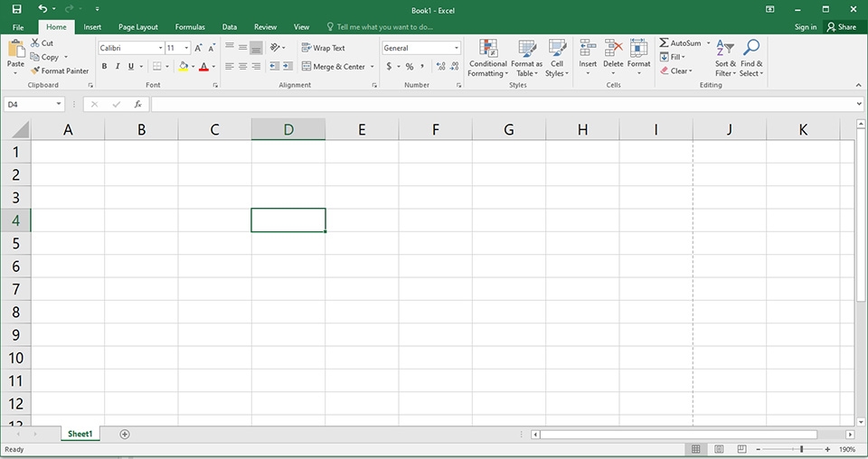Open the font size dropdown
Image resolution: width=868 pixels, height=459 pixels.
pyautogui.click(x=186, y=48)
